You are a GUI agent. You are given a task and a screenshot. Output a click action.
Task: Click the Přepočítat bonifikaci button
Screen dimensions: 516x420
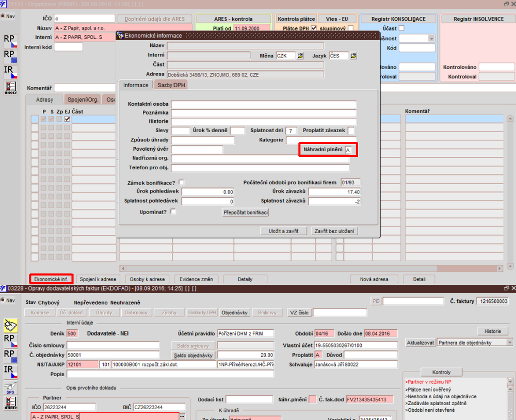coord(246,212)
